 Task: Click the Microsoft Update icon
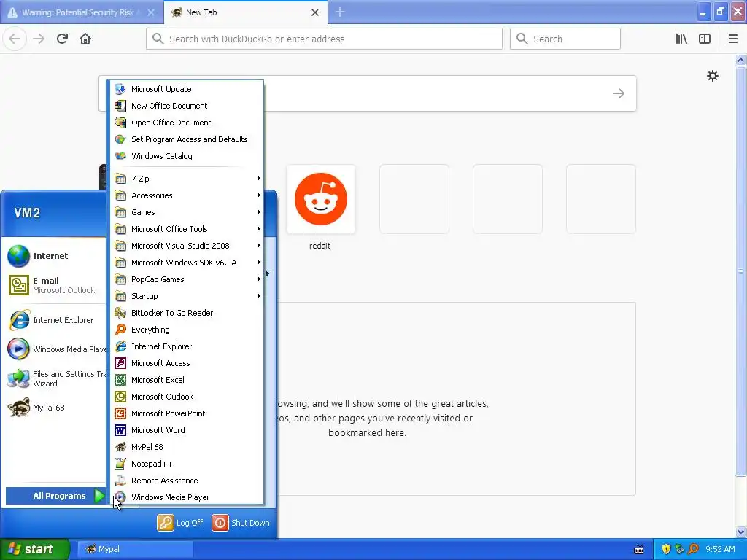(x=120, y=89)
